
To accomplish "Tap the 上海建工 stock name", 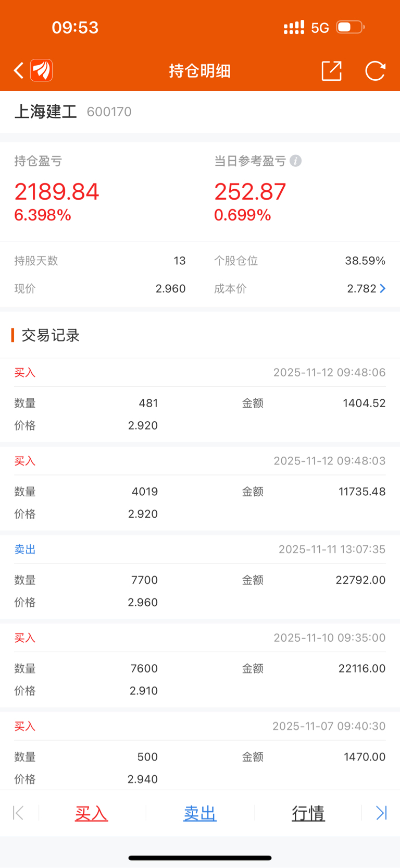I will click(46, 112).
